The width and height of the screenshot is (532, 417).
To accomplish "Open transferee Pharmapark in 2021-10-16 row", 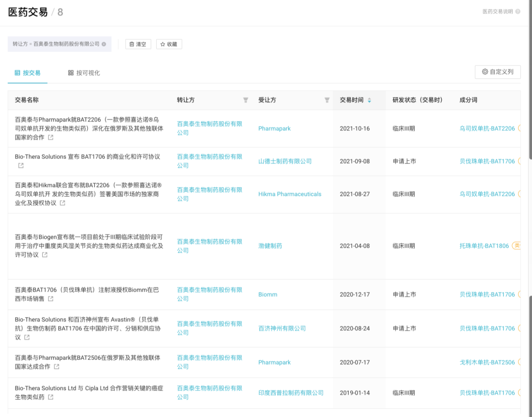I will tap(274, 128).
